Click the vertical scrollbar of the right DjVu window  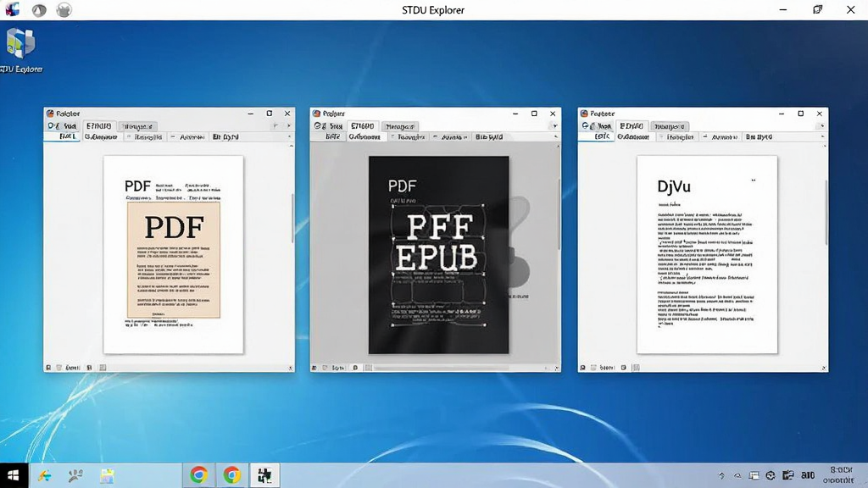pos(826,213)
